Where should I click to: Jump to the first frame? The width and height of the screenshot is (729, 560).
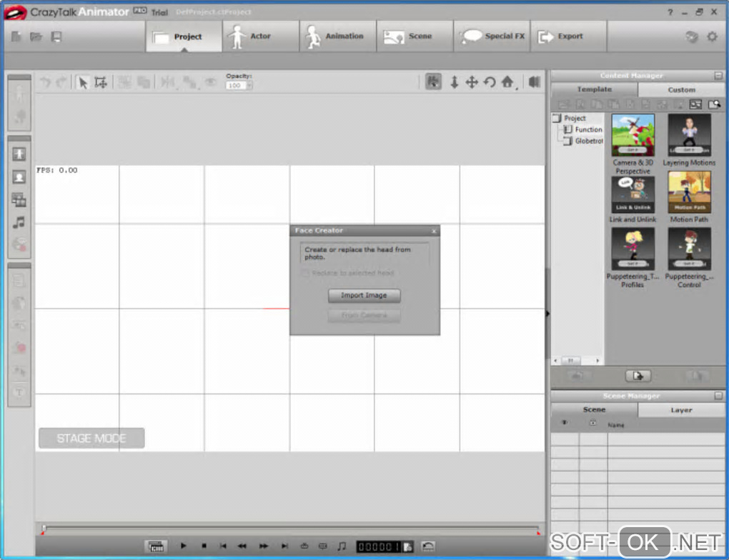(x=223, y=546)
